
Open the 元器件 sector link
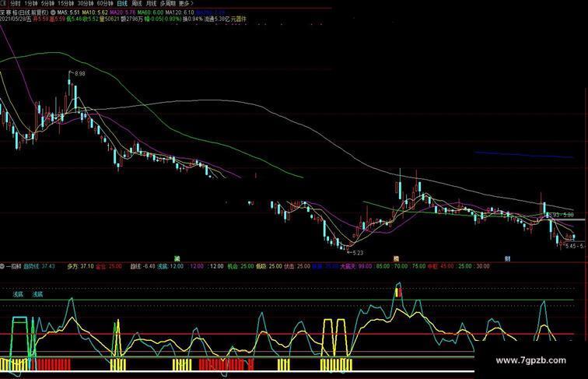click(x=239, y=19)
